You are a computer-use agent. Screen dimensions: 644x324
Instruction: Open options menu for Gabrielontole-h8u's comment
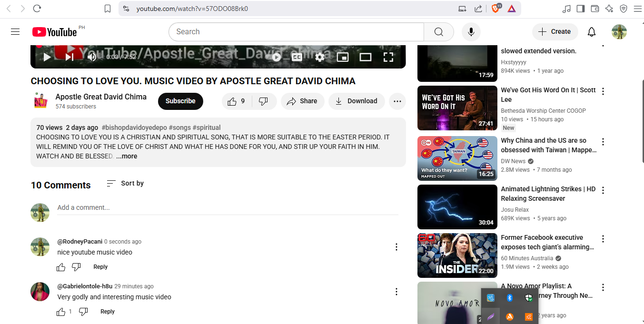(x=396, y=292)
